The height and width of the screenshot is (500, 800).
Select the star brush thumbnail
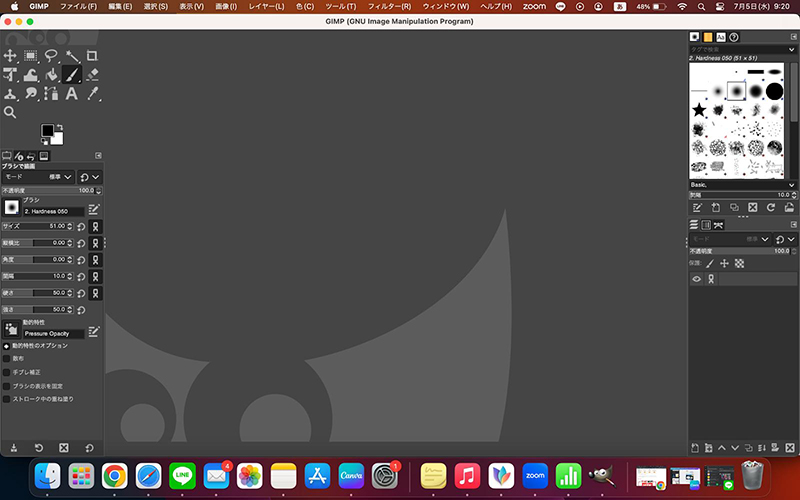pos(699,109)
